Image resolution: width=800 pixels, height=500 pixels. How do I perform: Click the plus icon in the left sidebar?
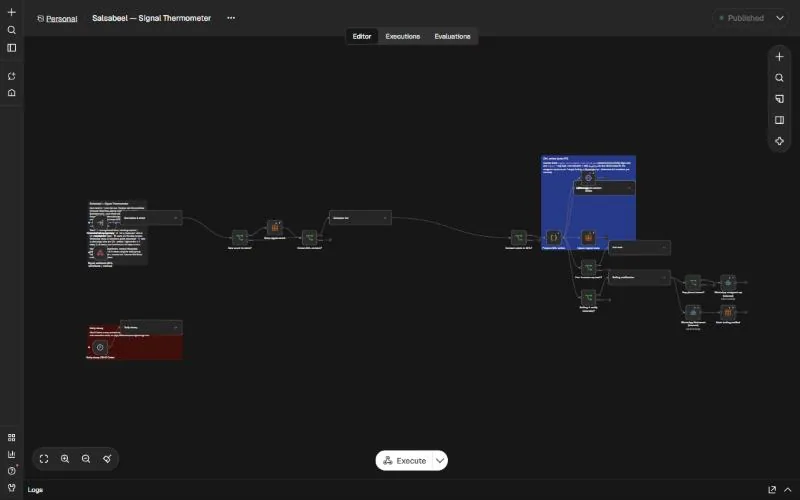pos(12,12)
